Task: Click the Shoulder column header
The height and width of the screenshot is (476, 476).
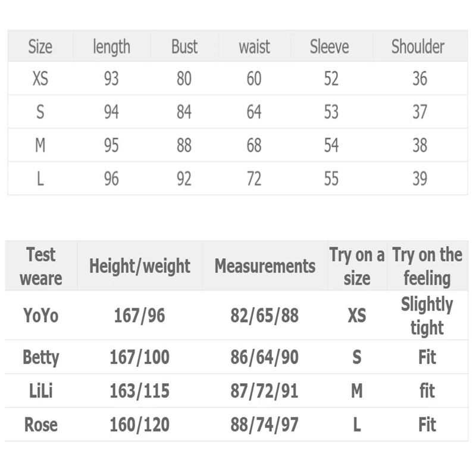Action: click(x=418, y=46)
